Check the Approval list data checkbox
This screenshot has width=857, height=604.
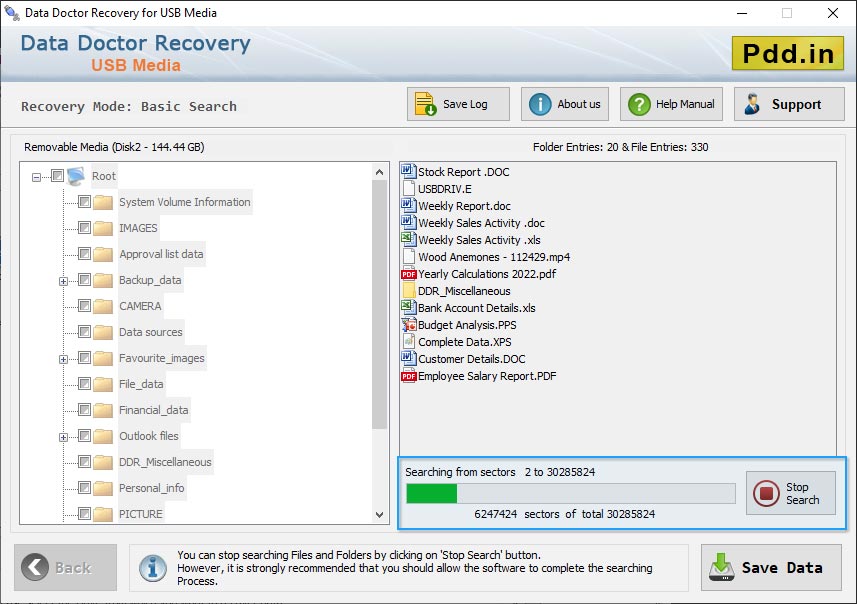84,254
